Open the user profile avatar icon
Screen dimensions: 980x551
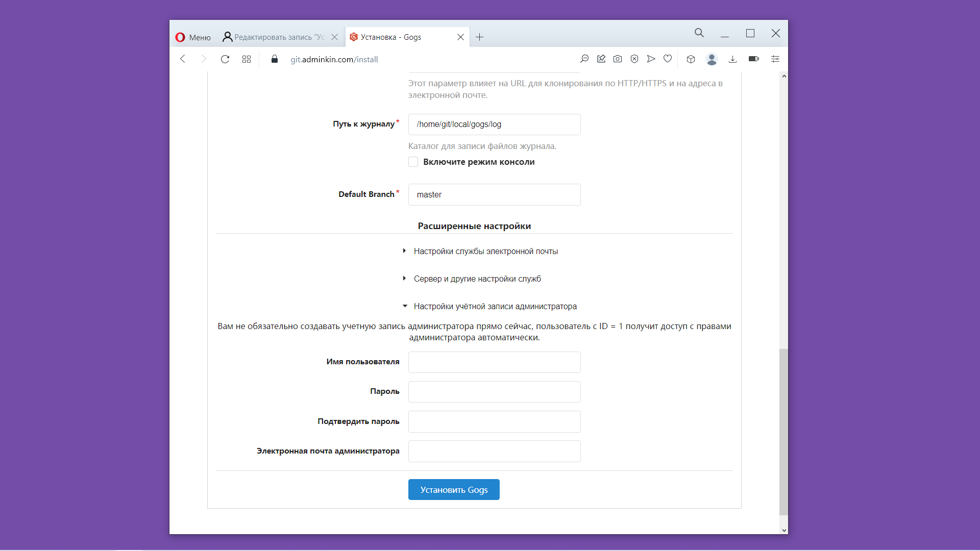[712, 59]
